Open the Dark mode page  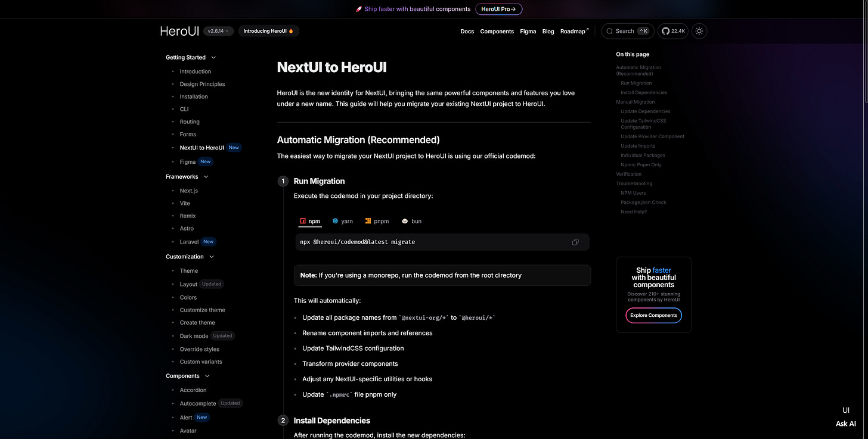point(194,336)
